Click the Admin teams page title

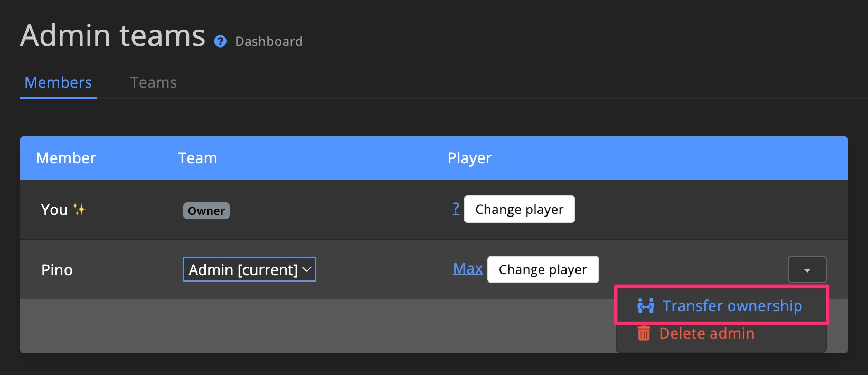click(112, 35)
